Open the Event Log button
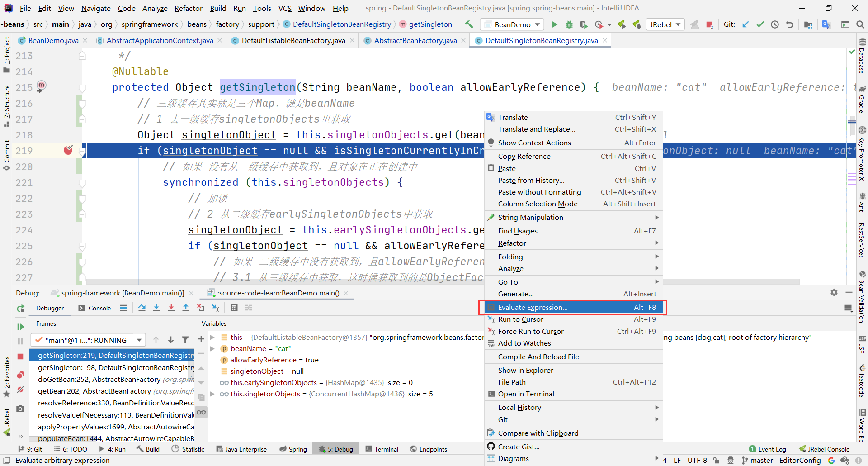 [767, 449]
